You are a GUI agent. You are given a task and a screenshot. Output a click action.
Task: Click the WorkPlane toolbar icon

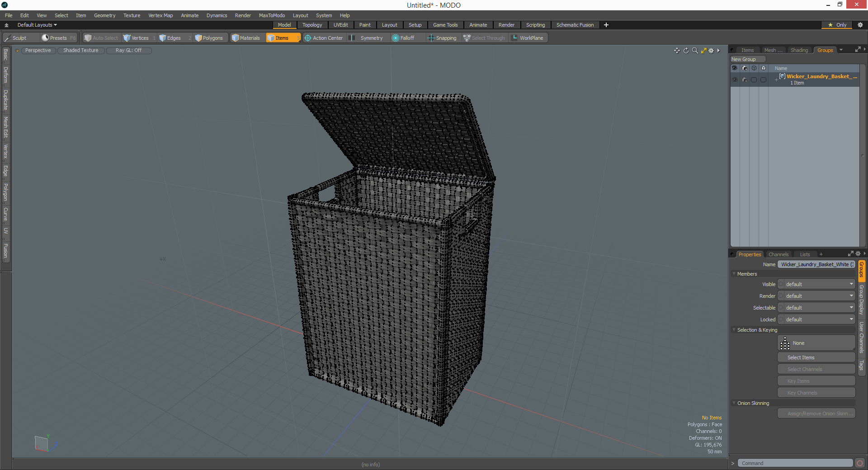tap(527, 38)
